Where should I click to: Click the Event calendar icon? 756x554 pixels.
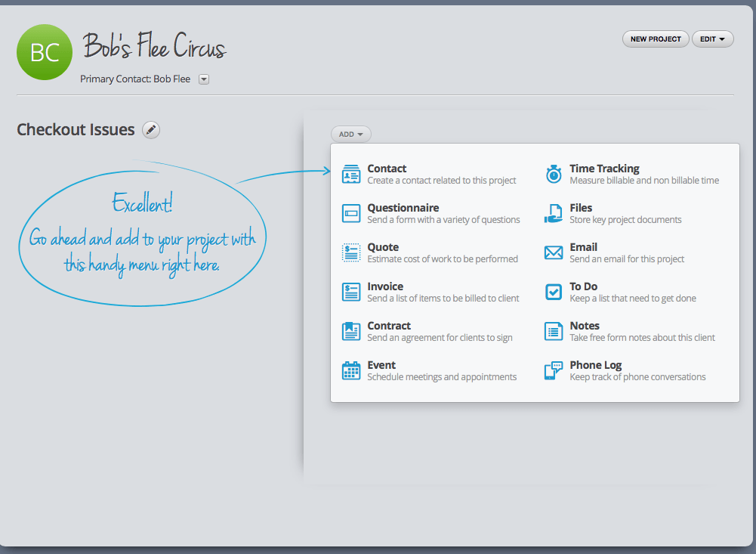(x=350, y=370)
